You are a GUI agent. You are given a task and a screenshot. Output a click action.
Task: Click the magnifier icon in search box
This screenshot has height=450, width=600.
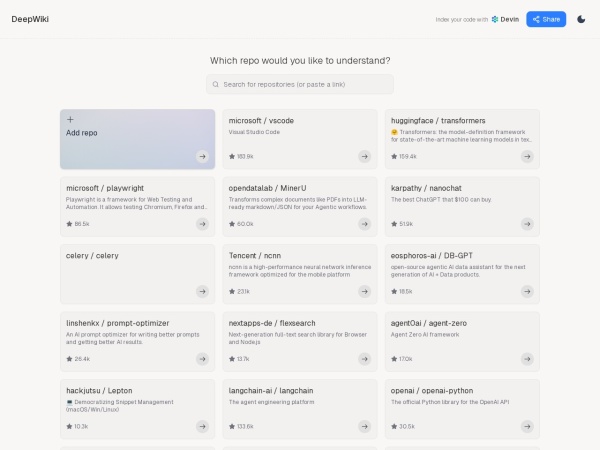(216, 84)
